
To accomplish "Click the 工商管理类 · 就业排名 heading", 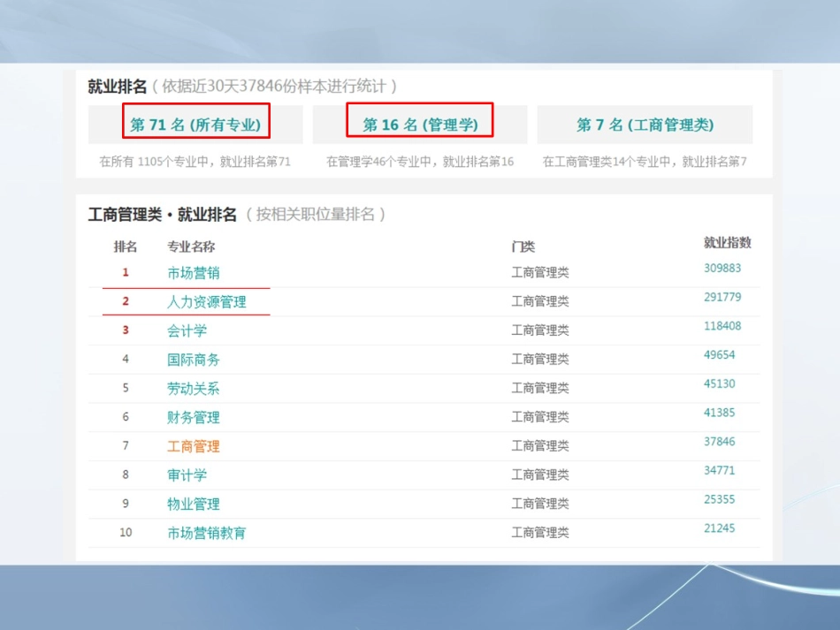I will pos(163,215).
